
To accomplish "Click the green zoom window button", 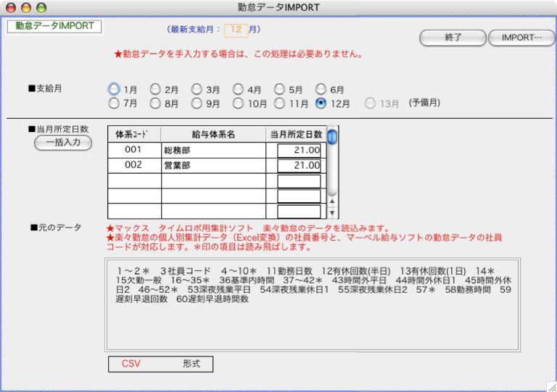I will pyautogui.click(x=41, y=7).
